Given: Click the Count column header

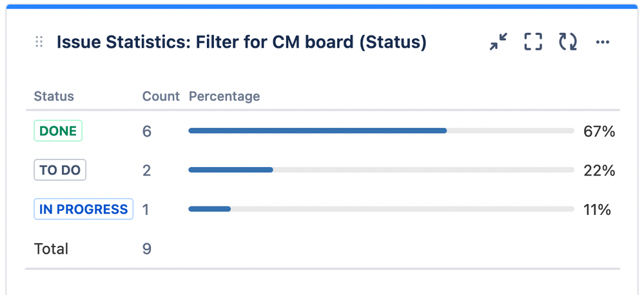Looking at the screenshot, I should click(161, 97).
